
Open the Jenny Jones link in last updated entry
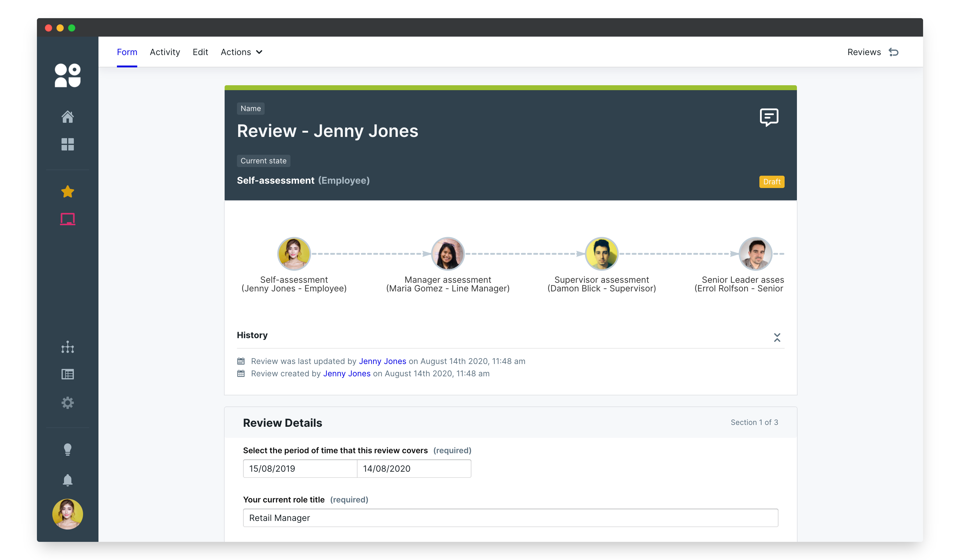tap(382, 361)
